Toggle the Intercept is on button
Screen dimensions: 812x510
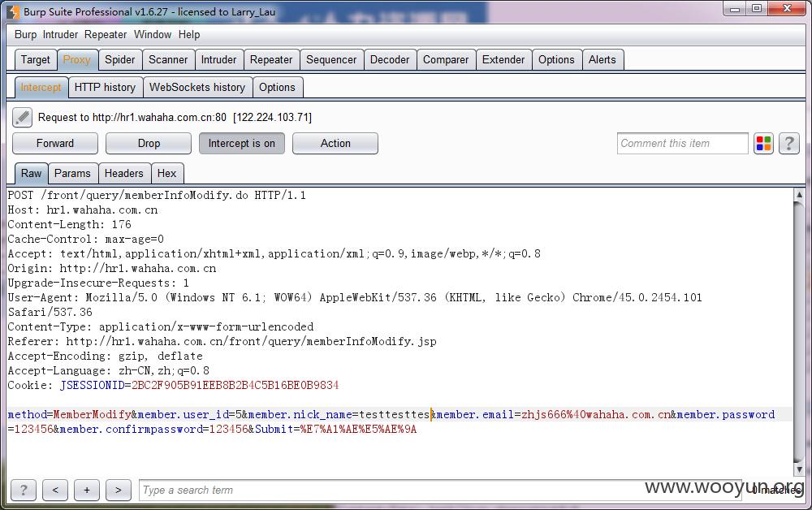242,144
